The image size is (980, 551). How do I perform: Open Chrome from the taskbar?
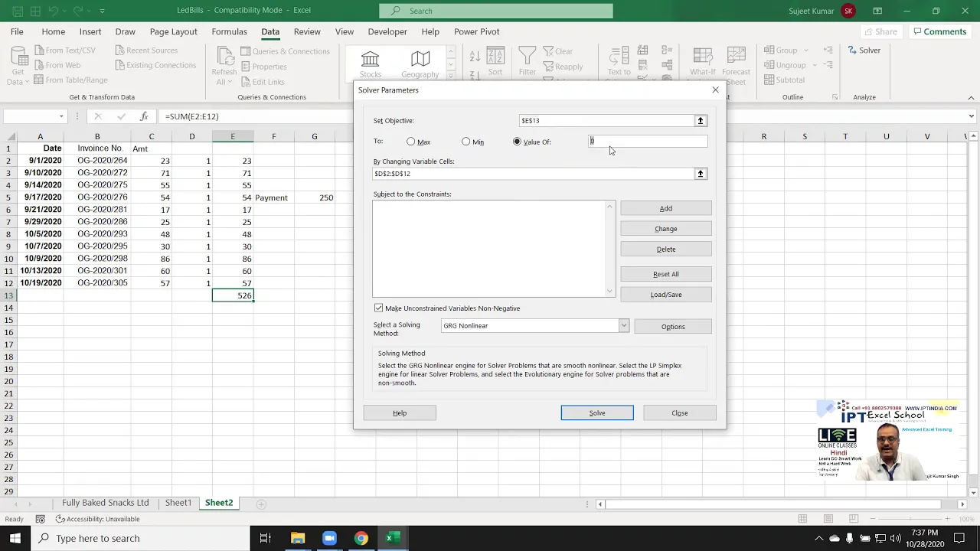pyautogui.click(x=361, y=538)
